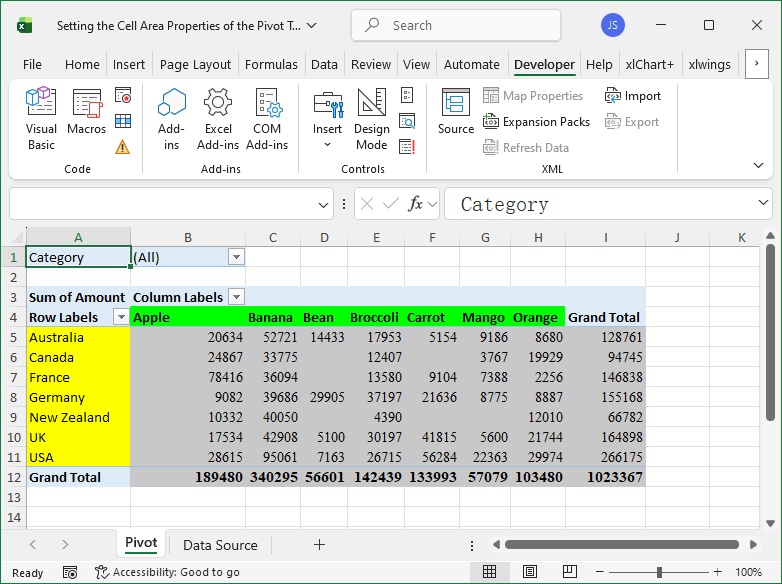Open the JS account profile

[x=612, y=25]
